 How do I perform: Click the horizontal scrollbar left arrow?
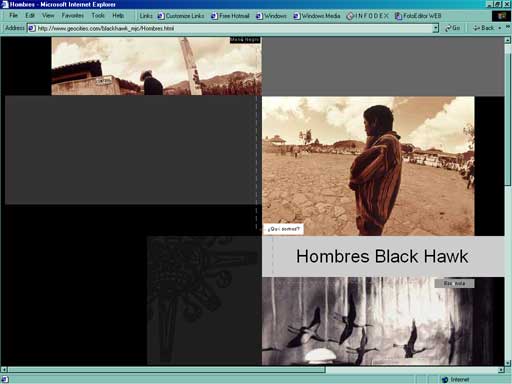tap(4, 370)
